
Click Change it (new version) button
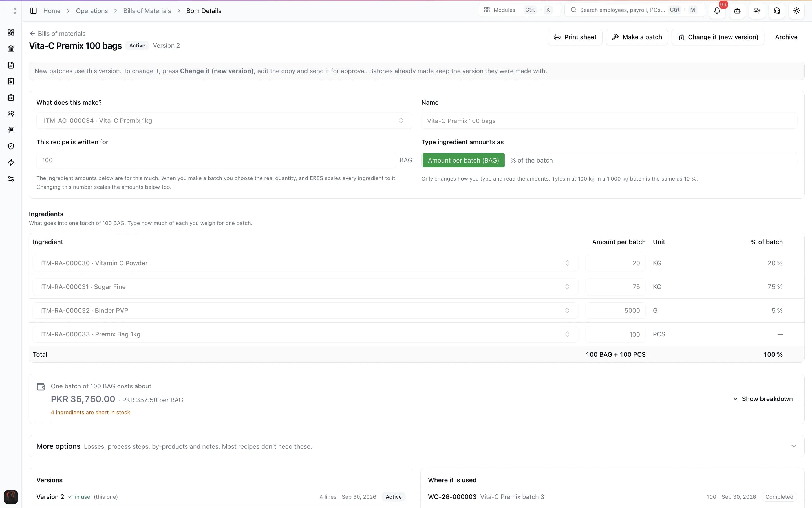point(718,37)
